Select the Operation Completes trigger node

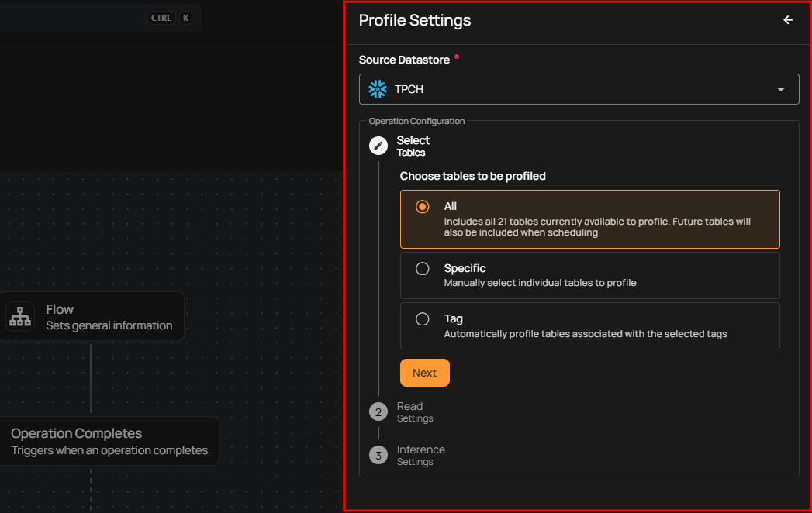point(109,441)
